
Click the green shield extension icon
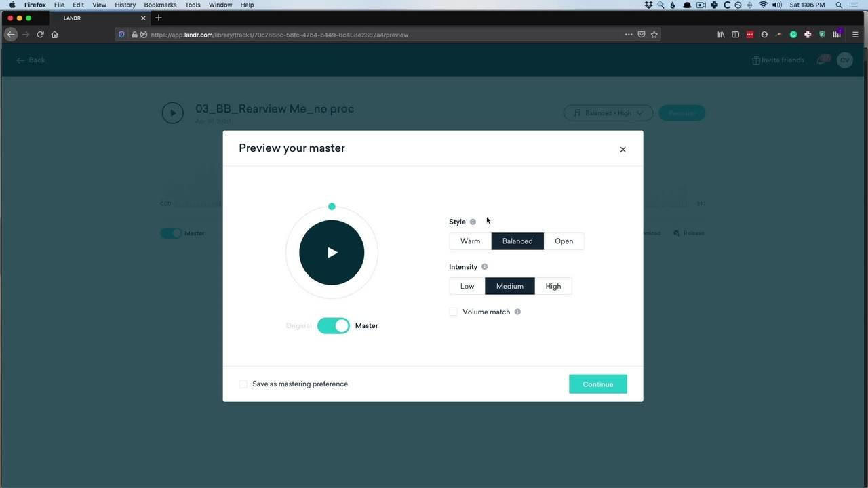[x=822, y=35]
